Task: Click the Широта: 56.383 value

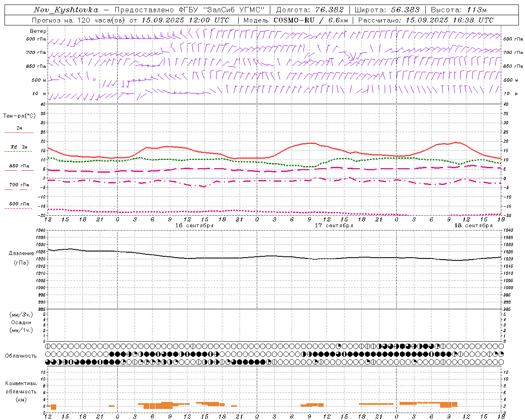Action: 387,10
